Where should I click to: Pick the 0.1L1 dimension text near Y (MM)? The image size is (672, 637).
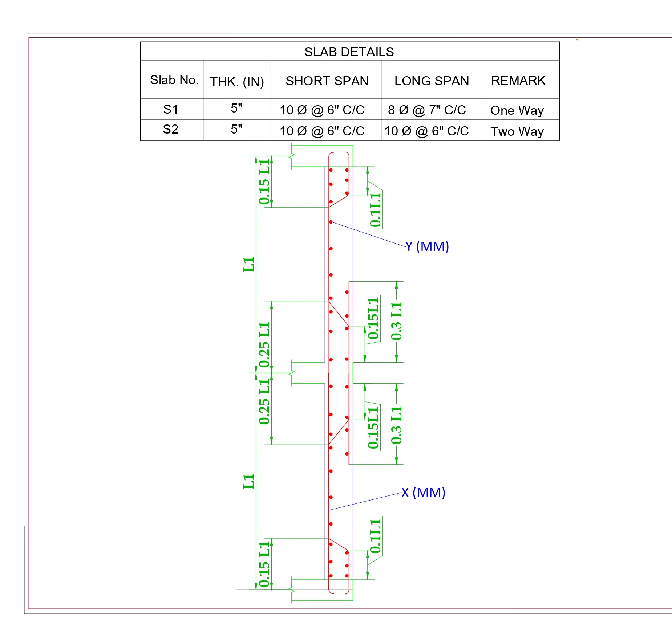[x=376, y=210]
